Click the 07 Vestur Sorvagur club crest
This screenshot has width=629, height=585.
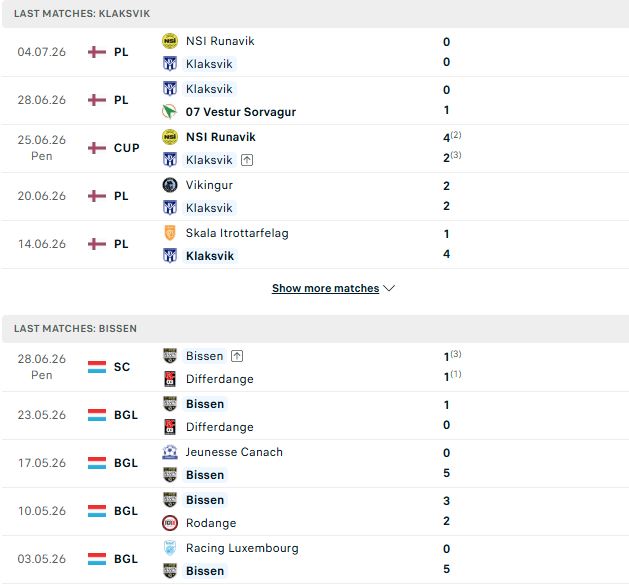point(170,112)
